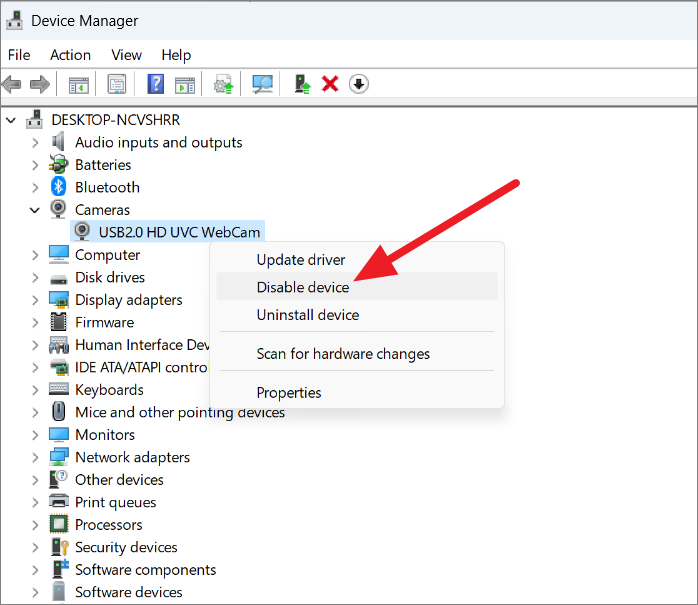Screen dimensions: 698x605
Task: Choose Scan for hardware changes context entry
Action: click(x=357, y=353)
